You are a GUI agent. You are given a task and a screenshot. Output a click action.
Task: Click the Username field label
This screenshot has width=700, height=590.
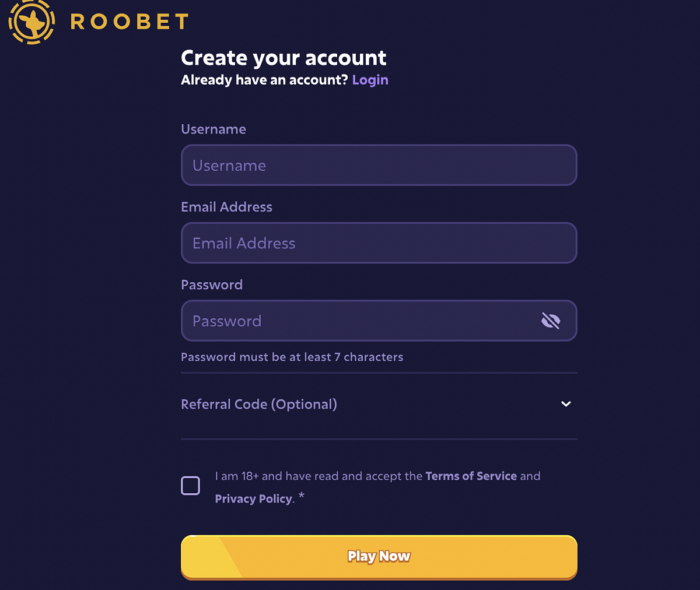[213, 129]
